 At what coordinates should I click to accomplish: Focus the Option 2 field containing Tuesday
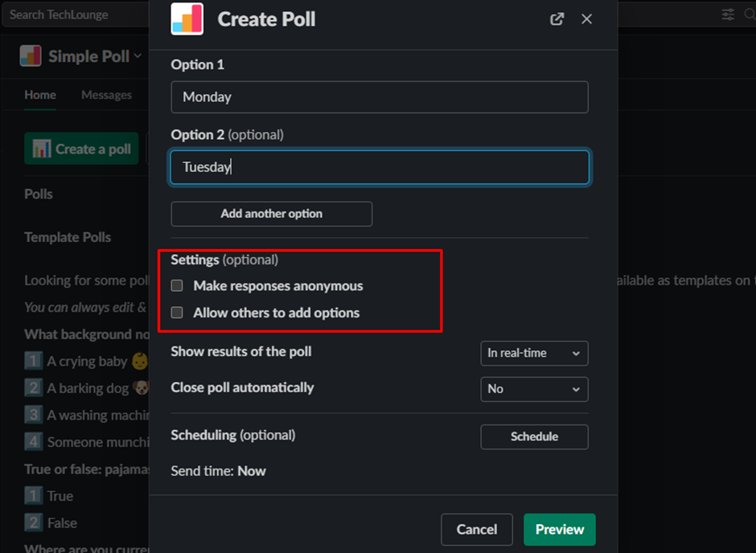[380, 167]
